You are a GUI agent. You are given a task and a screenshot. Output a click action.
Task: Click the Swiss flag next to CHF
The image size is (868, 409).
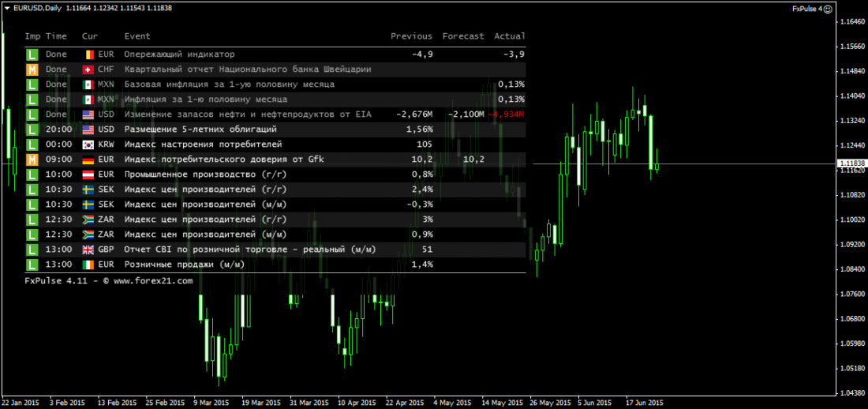coord(88,69)
